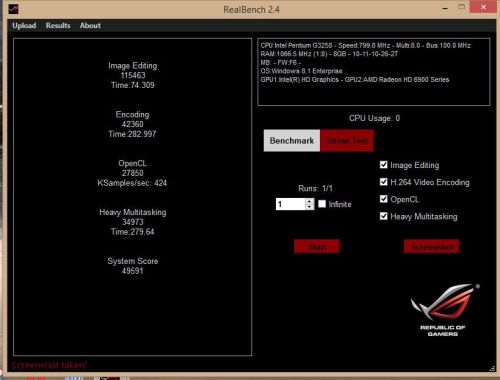Image resolution: width=500 pixels, height=380 pixels.
Task: Minimize the RealBench window
Action: coord(445,8)
